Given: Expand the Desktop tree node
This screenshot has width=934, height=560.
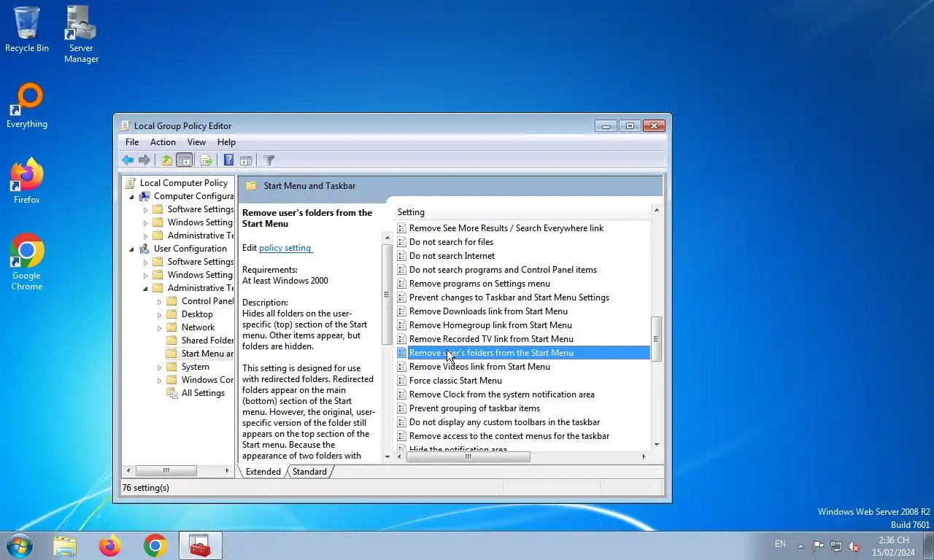Looking at the screenshot, I should [159, 314].
